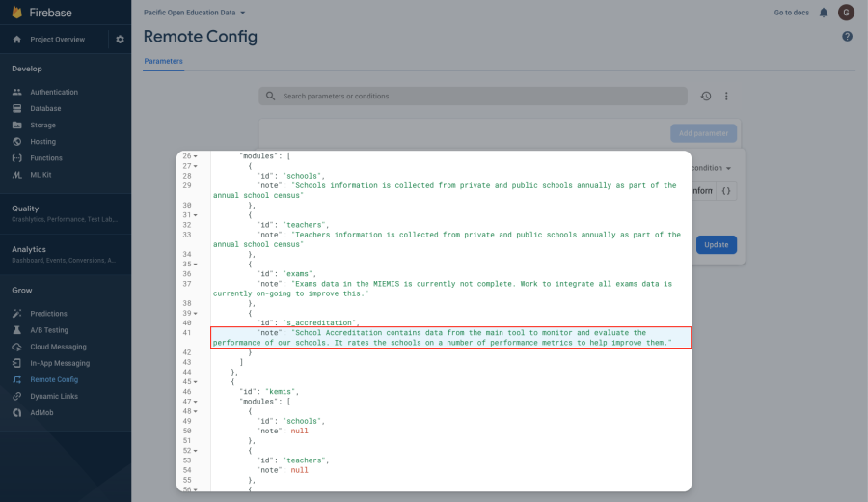Viewport: 868px width, 502px height.
Task: Select Remote Config in the sidebar
Action: point(53,380)
